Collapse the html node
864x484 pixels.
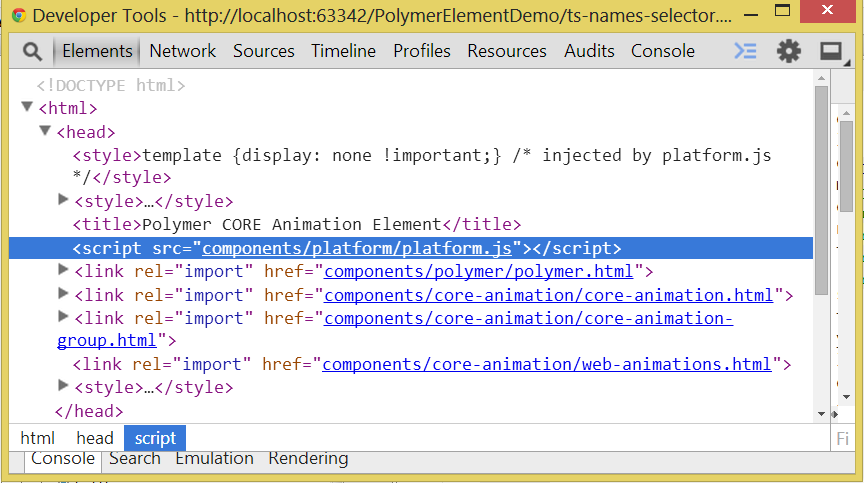click(26, 106)
